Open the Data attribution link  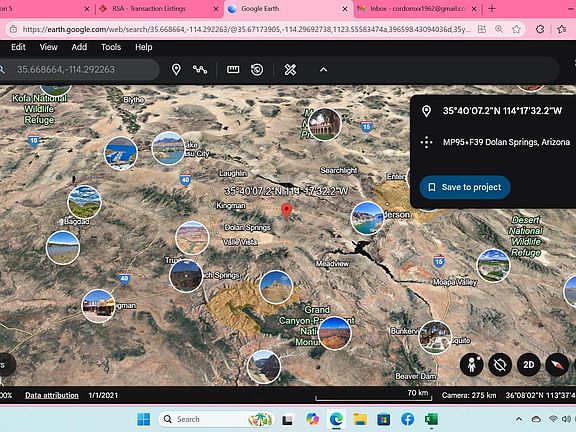tap(52, 395)
